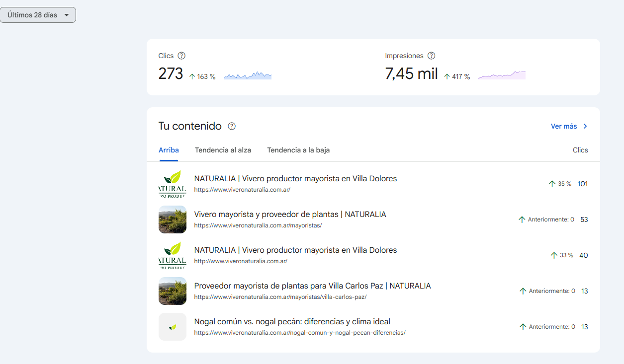Screen dimensions: 624x364
Task: Click the 273 clicks value
Action: 171,74
